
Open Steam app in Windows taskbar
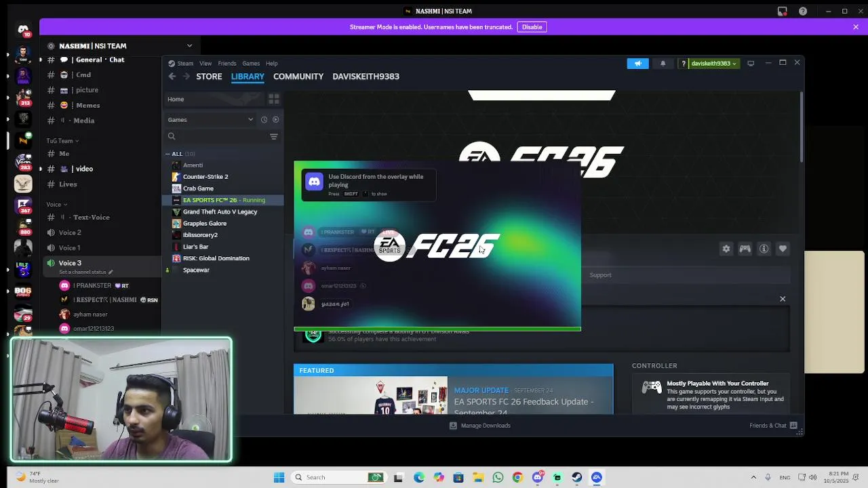[577, 477]
